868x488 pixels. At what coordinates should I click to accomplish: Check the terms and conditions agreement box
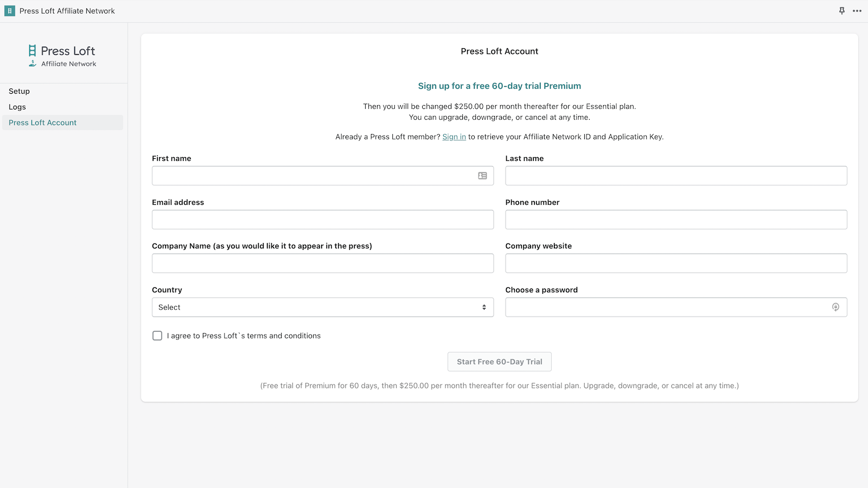157,335
